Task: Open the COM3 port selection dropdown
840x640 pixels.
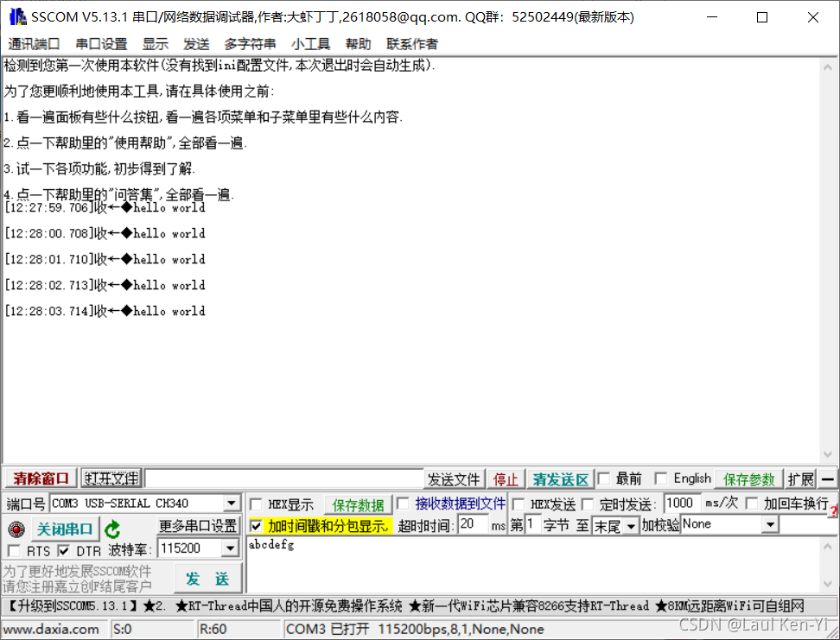Action: point(231,504)
